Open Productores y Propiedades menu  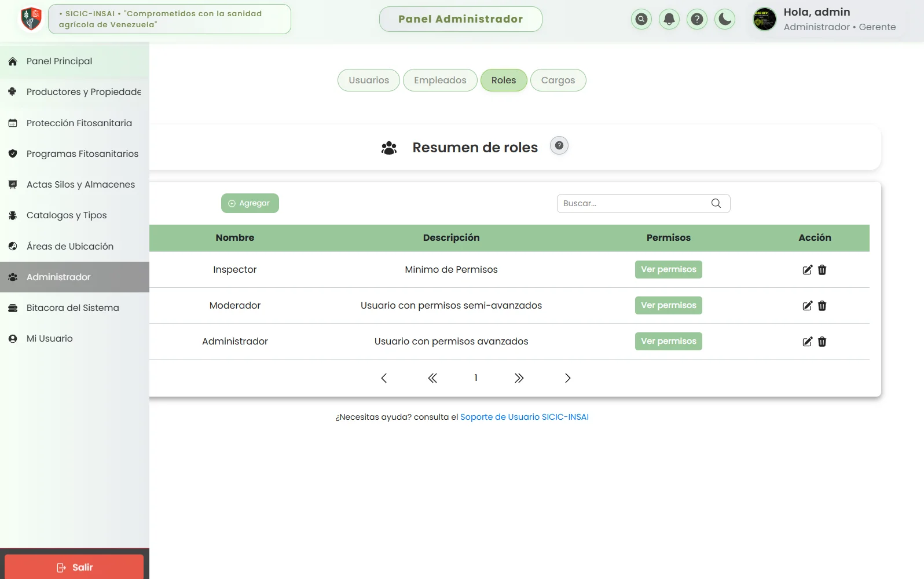click(75, 92)
